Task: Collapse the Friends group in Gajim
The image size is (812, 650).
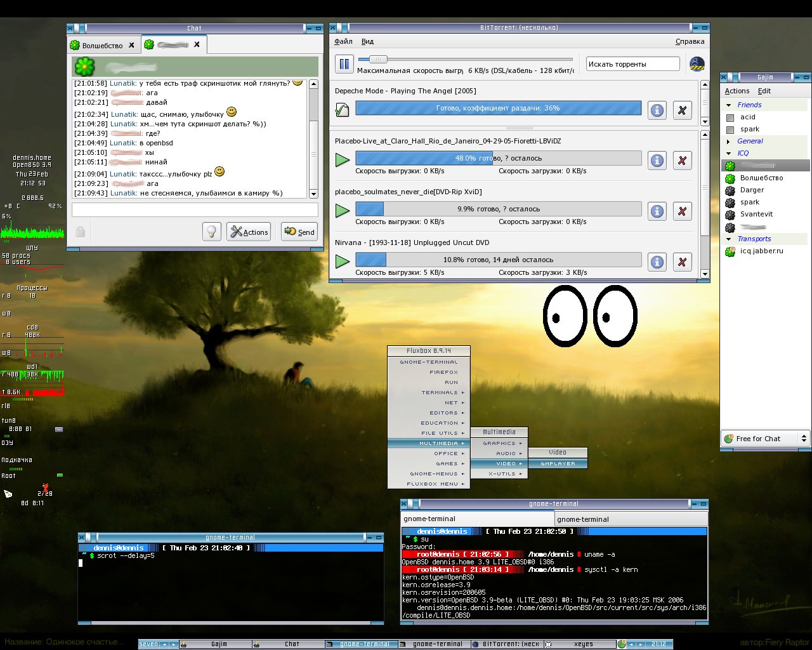Action: coord(729,105)
